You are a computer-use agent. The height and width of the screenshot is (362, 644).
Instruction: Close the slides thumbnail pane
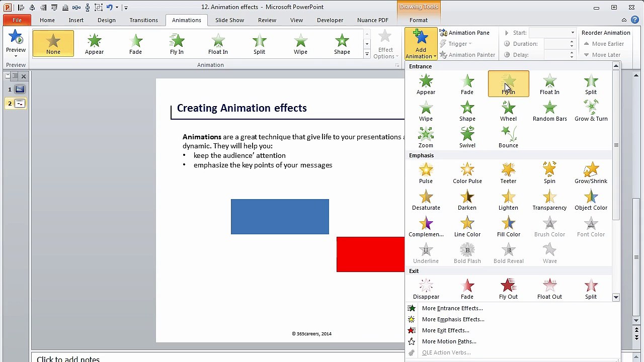24,76
